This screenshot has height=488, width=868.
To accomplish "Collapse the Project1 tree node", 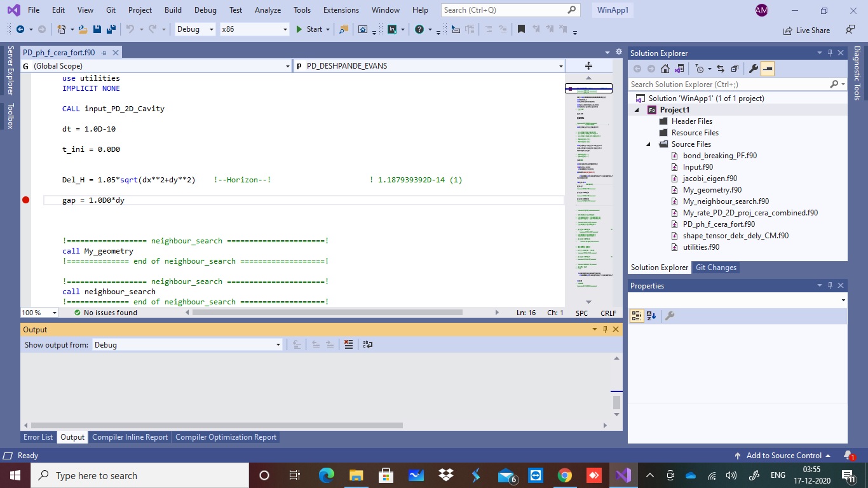I will (x=637, y=110).
